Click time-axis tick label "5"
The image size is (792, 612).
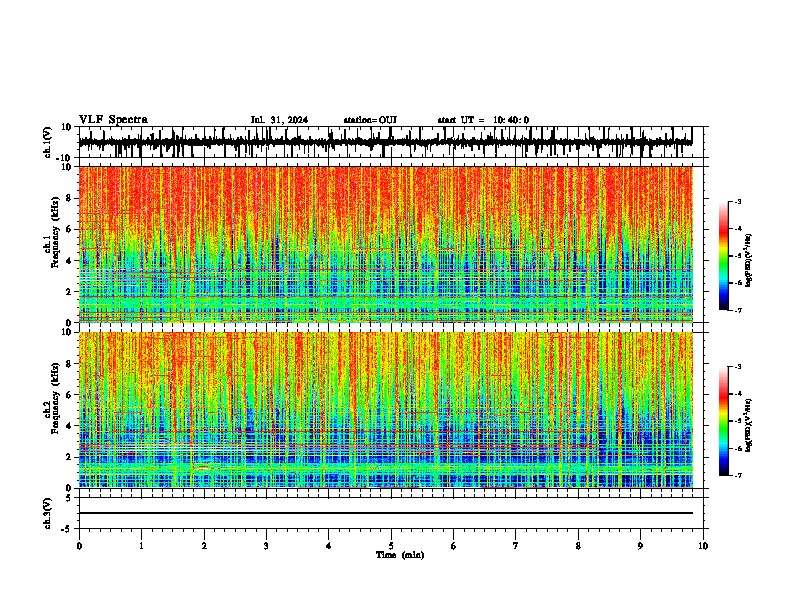click(391, 546)
